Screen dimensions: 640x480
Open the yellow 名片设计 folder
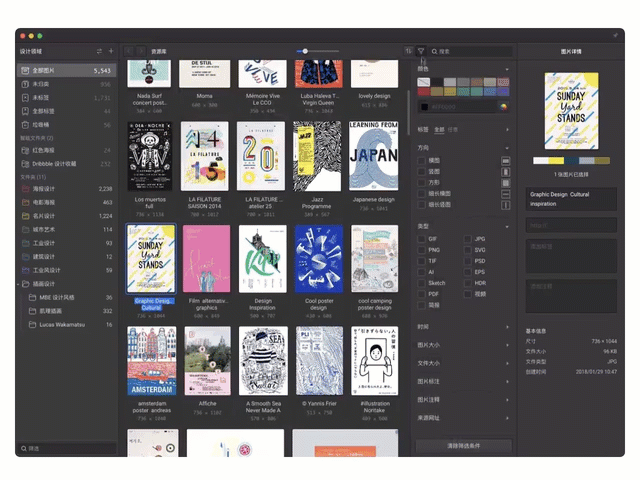click(x=67, y=216)
